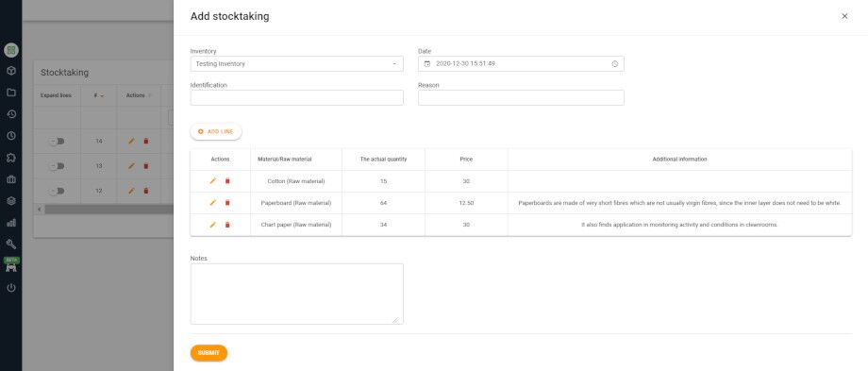Open the BETA-labeled sidebar icon
The width and height of the screenshot is (868, 371).
tap(11, 265)
